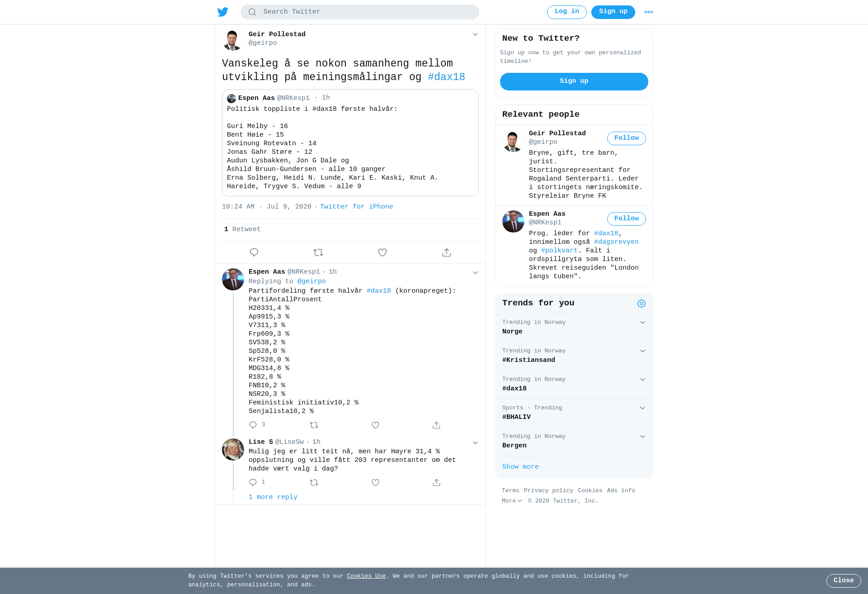Open Trends for you settings gear
The height and width of the screenshot is (594, 868).
642,304
